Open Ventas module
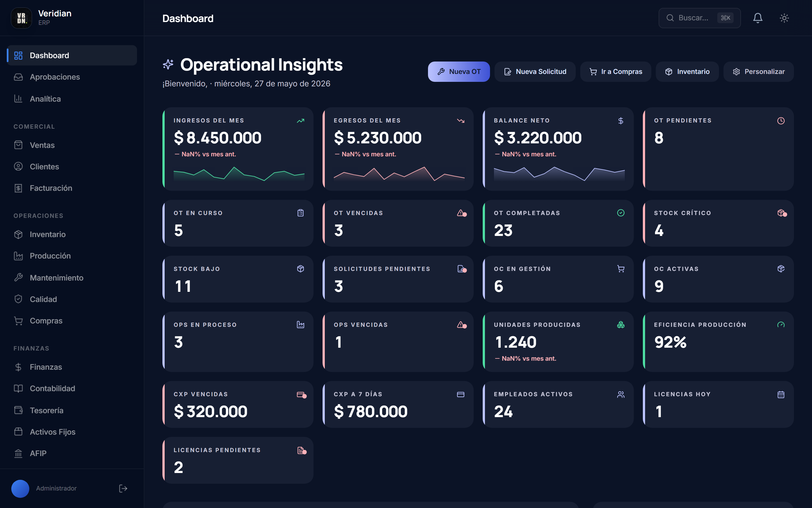This screenshot has height=508, width=812. click(72, 145)
